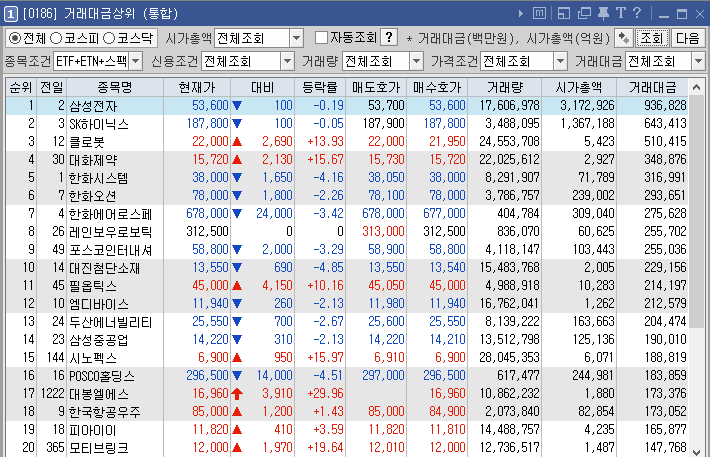Select the POSCO홀딩스 stock name

pyautogui.click(x=101, y=376)
